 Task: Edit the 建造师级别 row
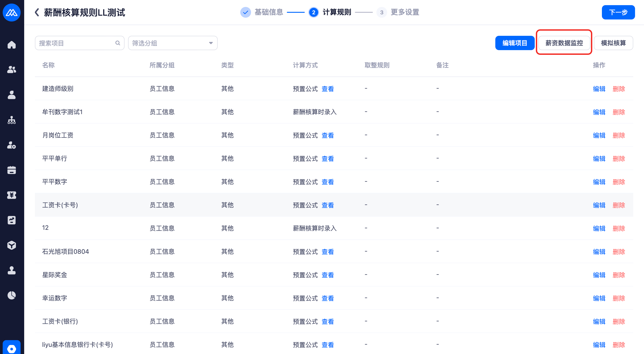coord(599,89)
